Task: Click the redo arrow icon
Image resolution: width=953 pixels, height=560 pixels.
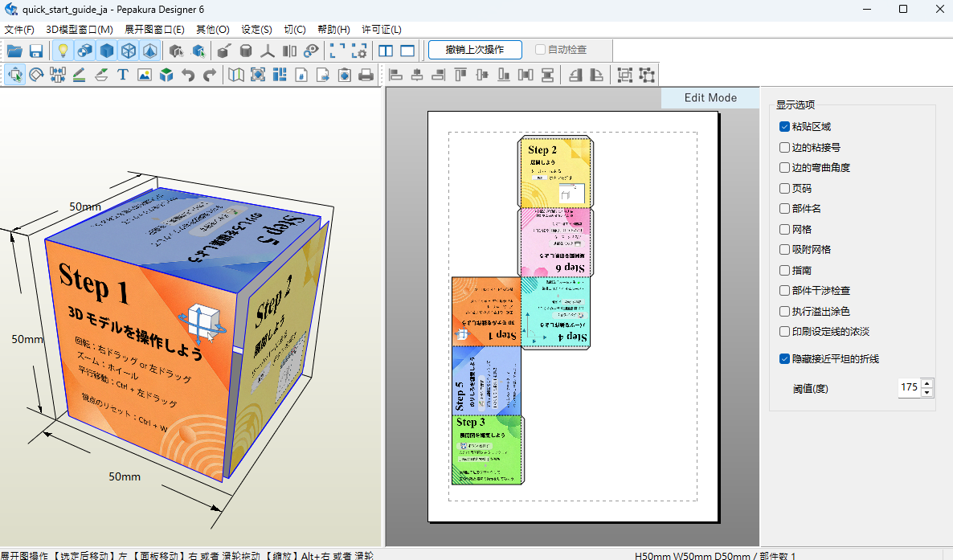Action: click(210, 75)
